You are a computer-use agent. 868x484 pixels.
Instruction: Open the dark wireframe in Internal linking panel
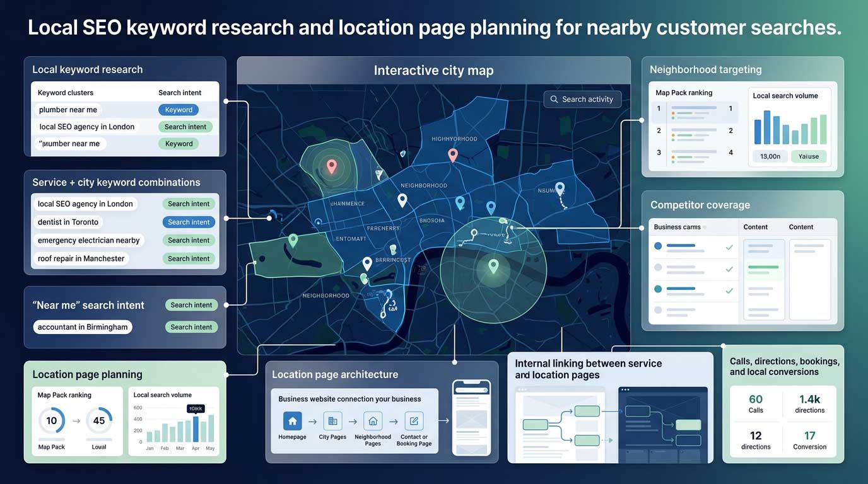tap(663, 425)
